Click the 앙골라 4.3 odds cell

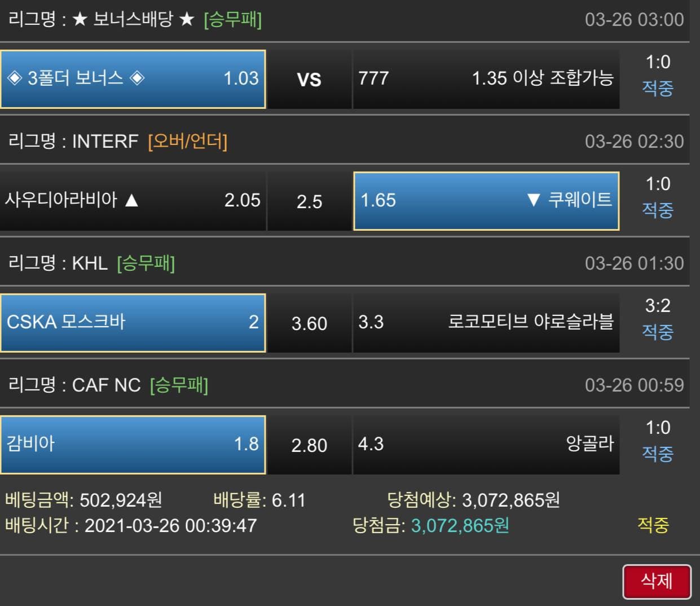click(486, 445)
